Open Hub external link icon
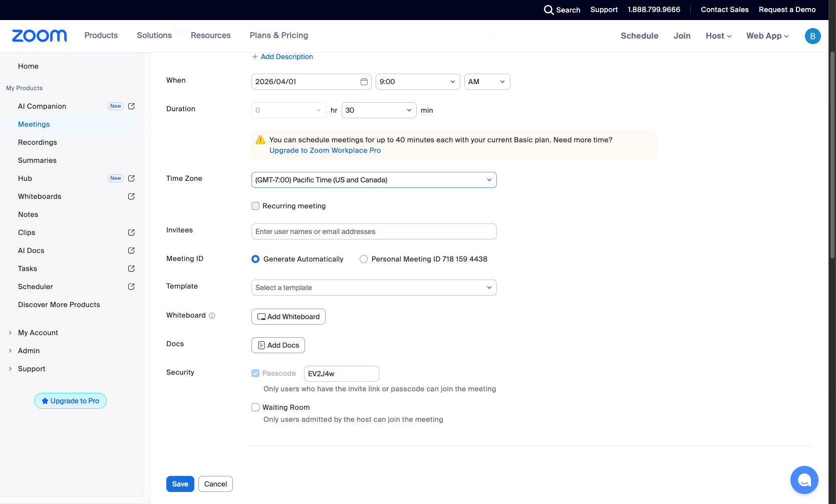Image resolution: width=836 pixels, height=504 pixels. point(131,178)
